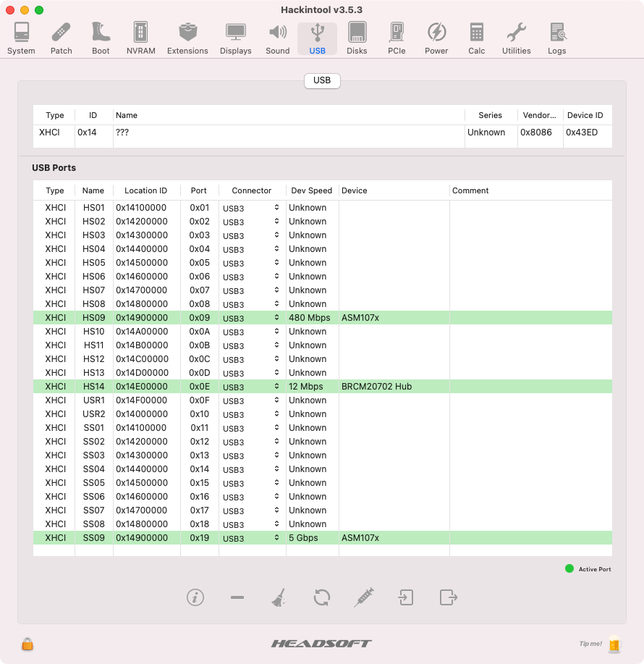Open the Logs toolbar section
The width and height of the screenshot is (644, 664).
(x=557, y=38)
